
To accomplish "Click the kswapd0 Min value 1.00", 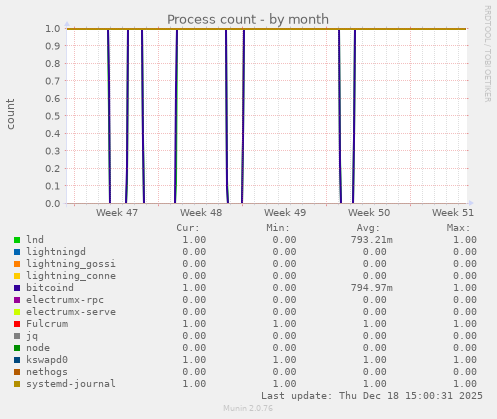I will 284,360.
